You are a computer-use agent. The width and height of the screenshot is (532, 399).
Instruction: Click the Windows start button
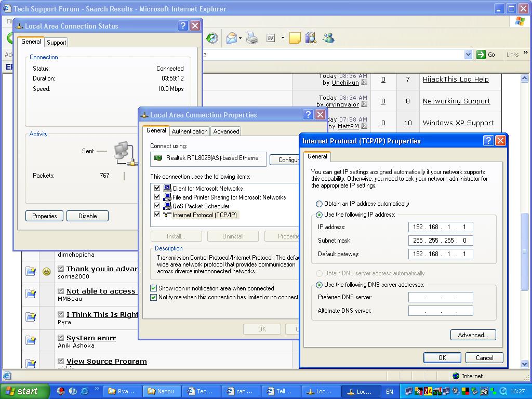(24, 391)
